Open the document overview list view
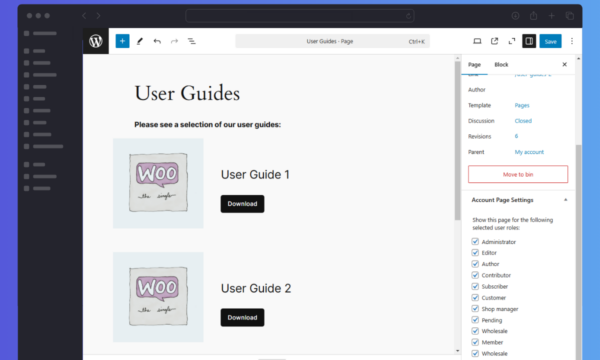Image resolution: width=600 pixels, height=360 pixels. click(192, 41)
